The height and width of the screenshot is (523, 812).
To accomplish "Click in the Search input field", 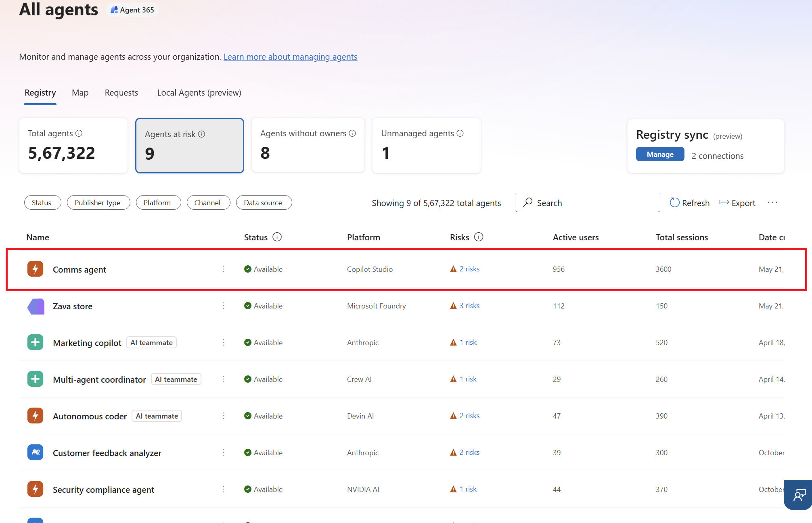I will coord(588,202).
